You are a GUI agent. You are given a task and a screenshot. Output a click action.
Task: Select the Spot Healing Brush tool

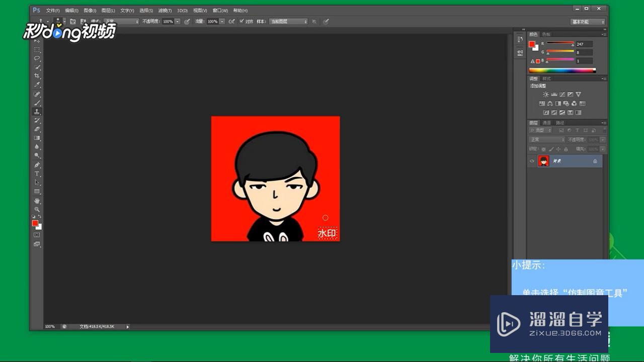coord(37,94)
